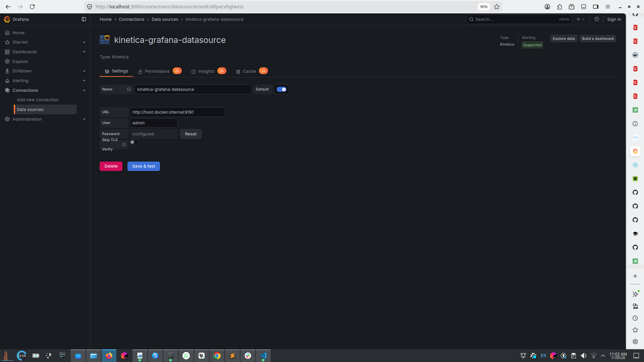Go to Connections in the breadcrumb
The height and width of the screenshot is (362, 644).
point(131,19)
